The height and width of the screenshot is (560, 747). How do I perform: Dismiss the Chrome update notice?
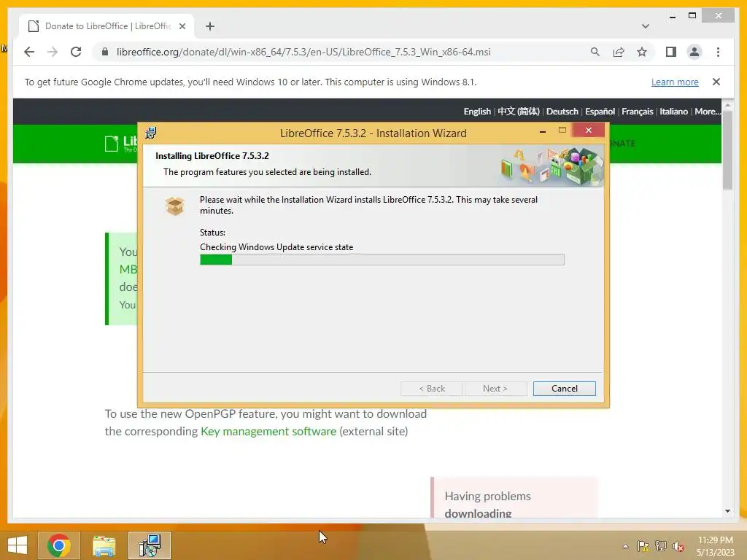pos(716,82)
